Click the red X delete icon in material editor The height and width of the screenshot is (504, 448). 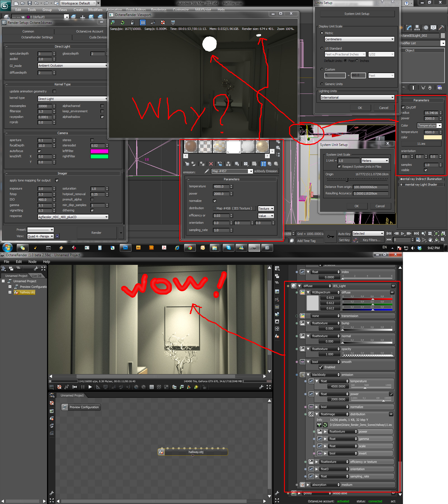click(211, 164)
